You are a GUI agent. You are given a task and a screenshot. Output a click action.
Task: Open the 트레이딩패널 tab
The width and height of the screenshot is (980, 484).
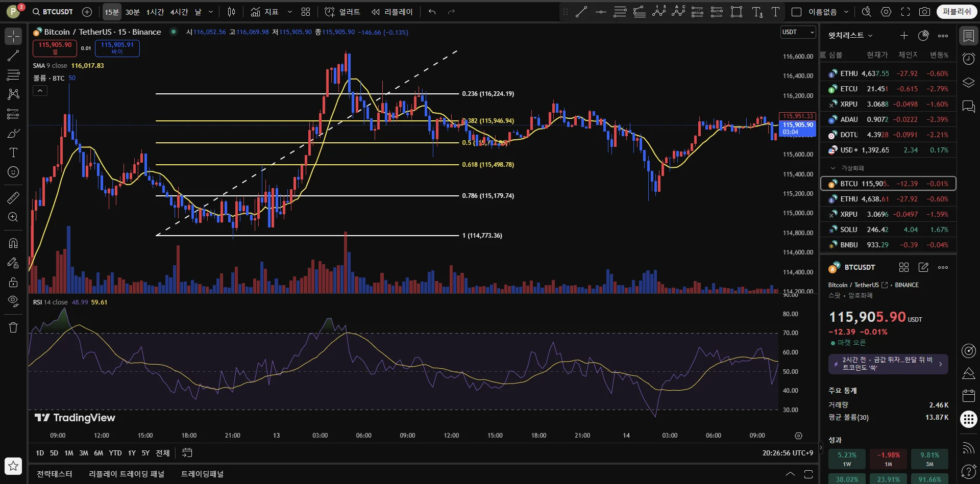(x=202, y=474)
